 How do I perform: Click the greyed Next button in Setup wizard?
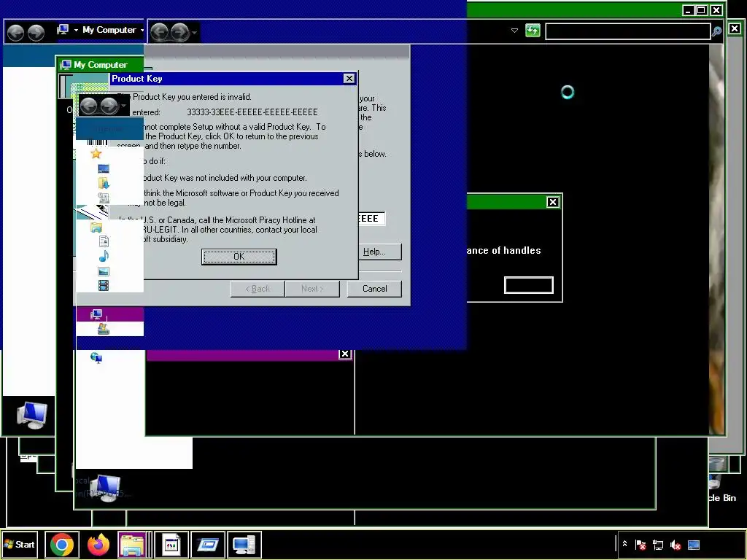312,289
